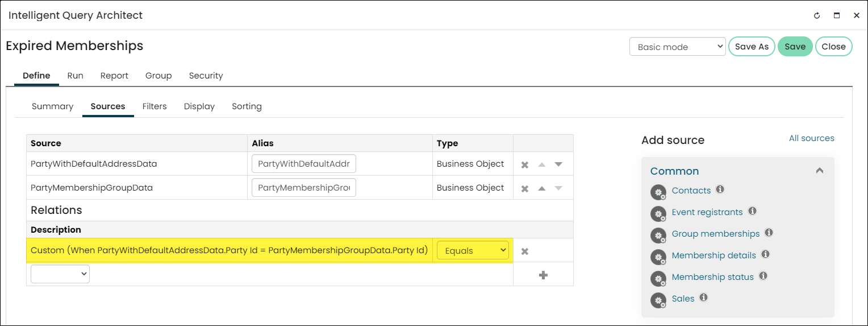
Task: Click the Common section heading
Action: (x=674, y=171)
